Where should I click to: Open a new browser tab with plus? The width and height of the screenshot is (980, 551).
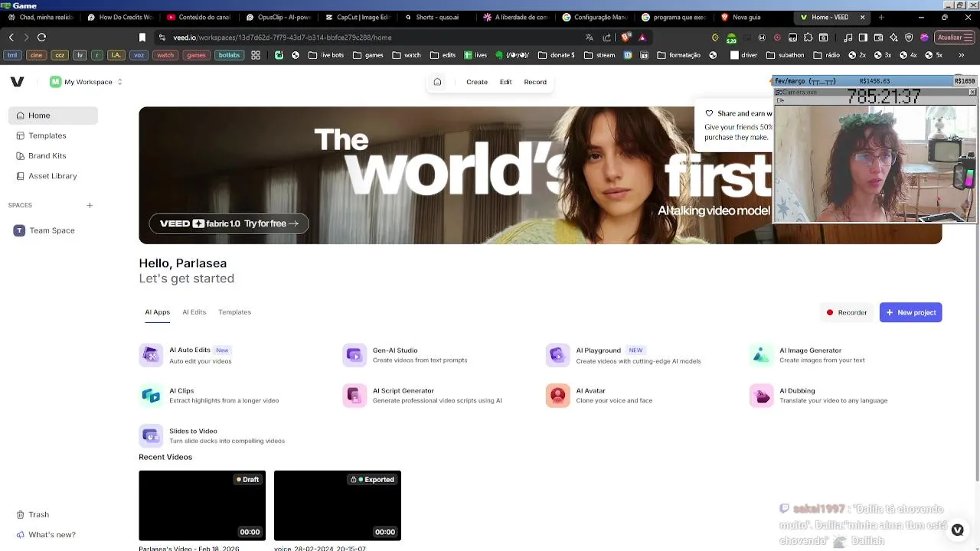880,17
